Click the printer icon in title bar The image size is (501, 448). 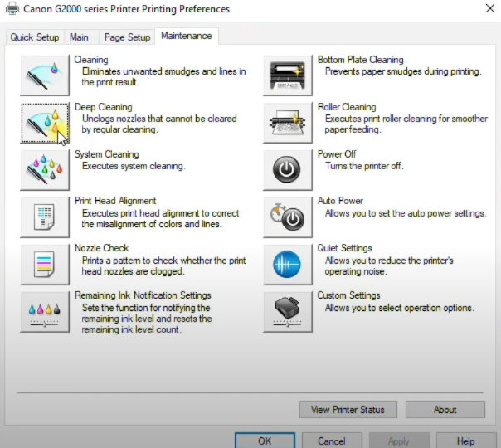tap(12, 8)
